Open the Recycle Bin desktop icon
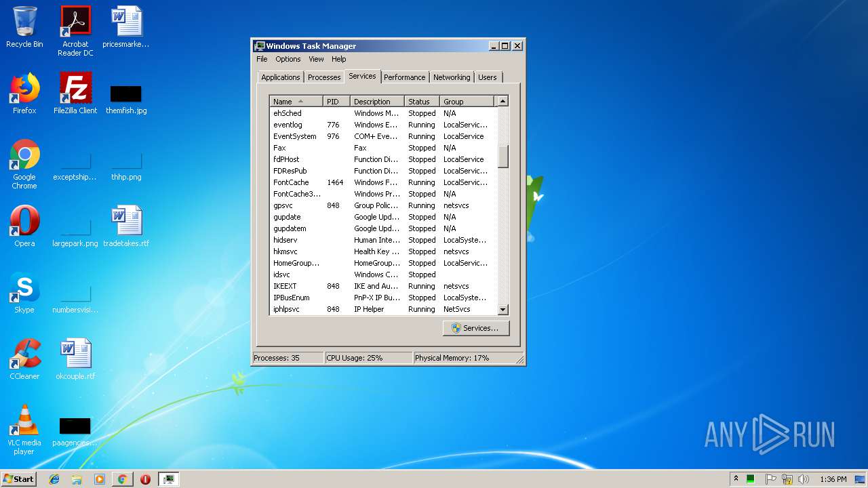Image resolution: width=868 pixels, height=488 pixels. pyautogui.click(x=24, y=27)
